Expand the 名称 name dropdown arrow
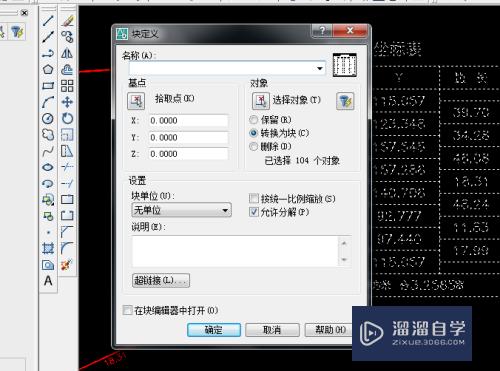The image size is (500, 371). click(x=320, y=68)
